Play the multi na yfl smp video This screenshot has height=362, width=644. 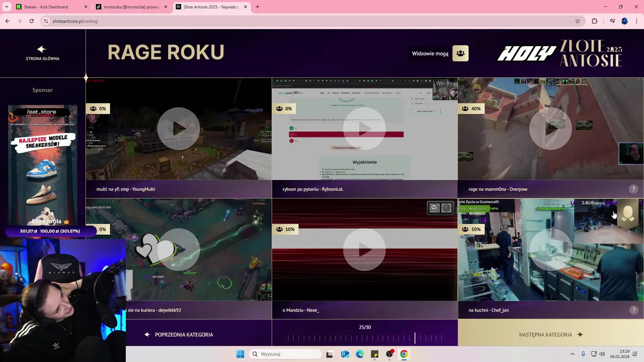coord(179,129)
